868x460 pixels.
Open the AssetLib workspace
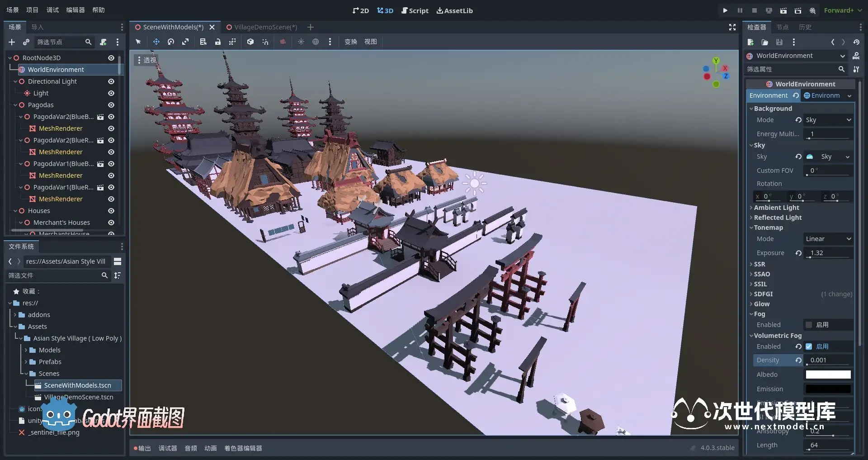[454, 10]
